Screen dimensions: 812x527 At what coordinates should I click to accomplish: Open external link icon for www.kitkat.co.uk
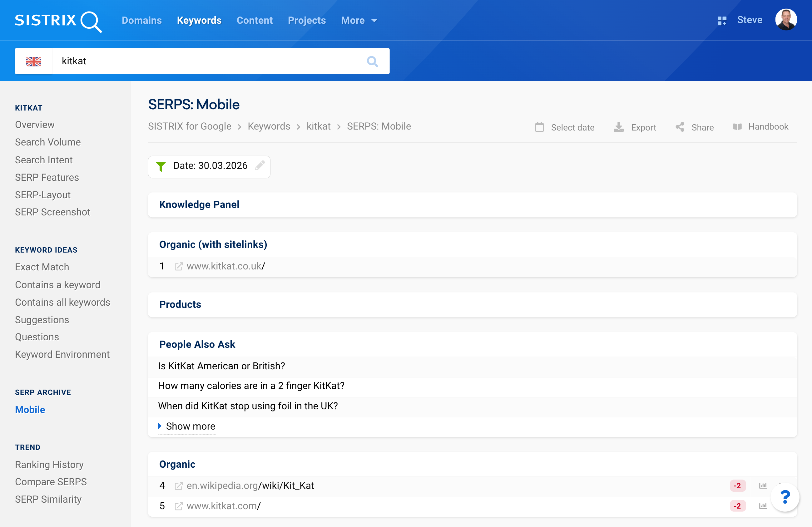178,266
